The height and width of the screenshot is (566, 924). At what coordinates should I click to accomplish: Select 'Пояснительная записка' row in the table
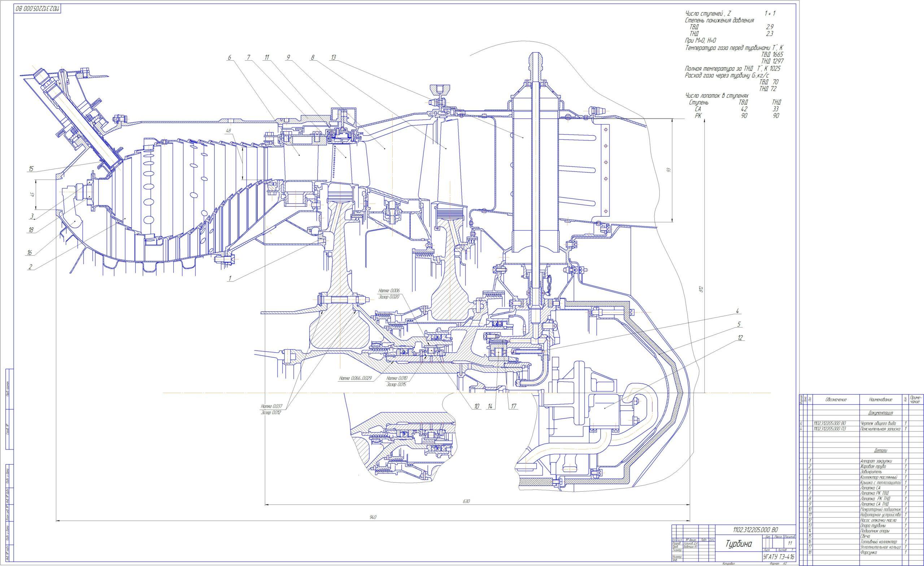[x=880, y=429]
